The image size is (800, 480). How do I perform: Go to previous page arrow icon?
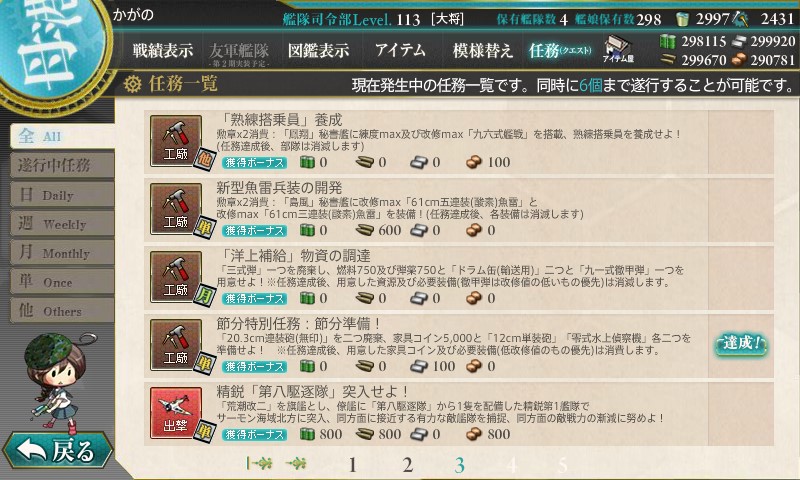coord(296,463)
